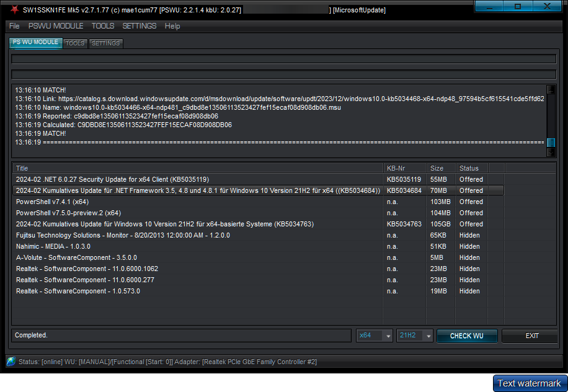Switch to the TOOLS tab
This screenshot has height=392, width=568.
[x=75, y=43]
